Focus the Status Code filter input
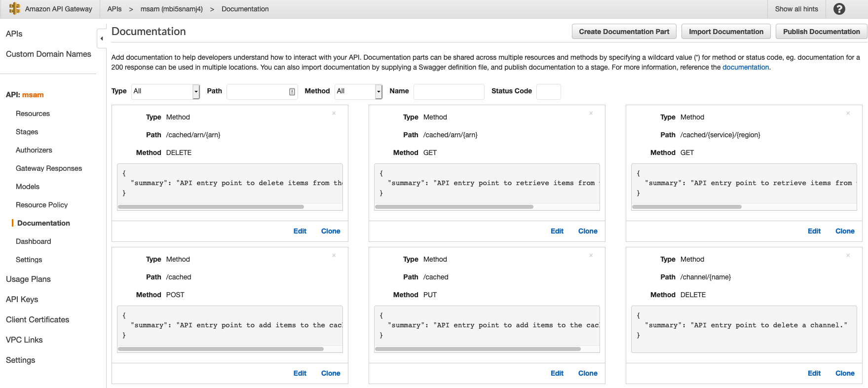Image resolution: width=868 pixels, height=388 pixels. click(x=549, y=91)
